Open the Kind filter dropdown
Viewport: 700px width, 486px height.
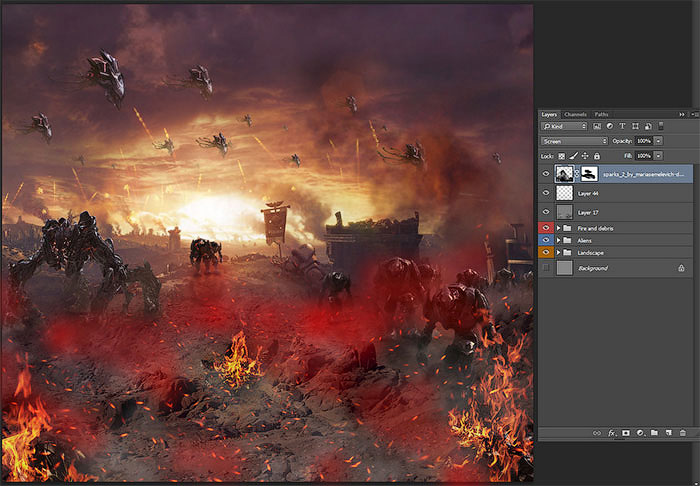pos(564,126)
